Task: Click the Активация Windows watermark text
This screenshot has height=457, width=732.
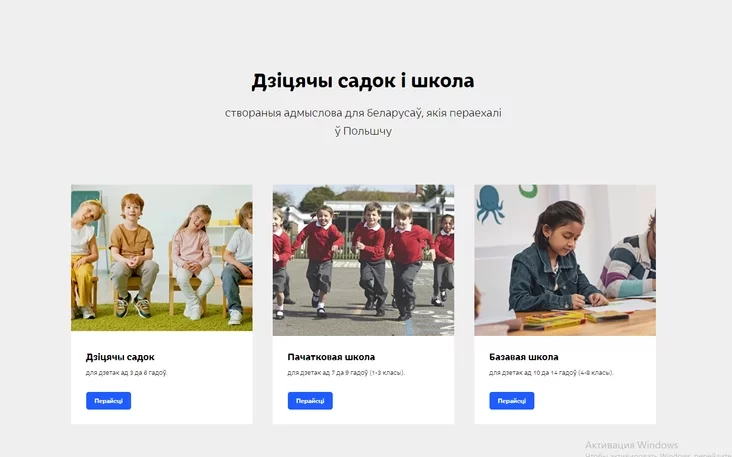Action: coord(631,445)
